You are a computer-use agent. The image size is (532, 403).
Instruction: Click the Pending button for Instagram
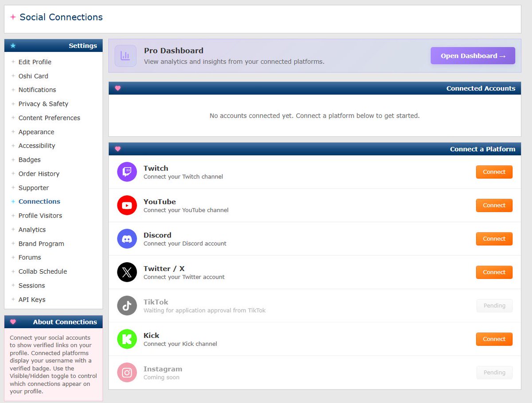coord(494,372)
